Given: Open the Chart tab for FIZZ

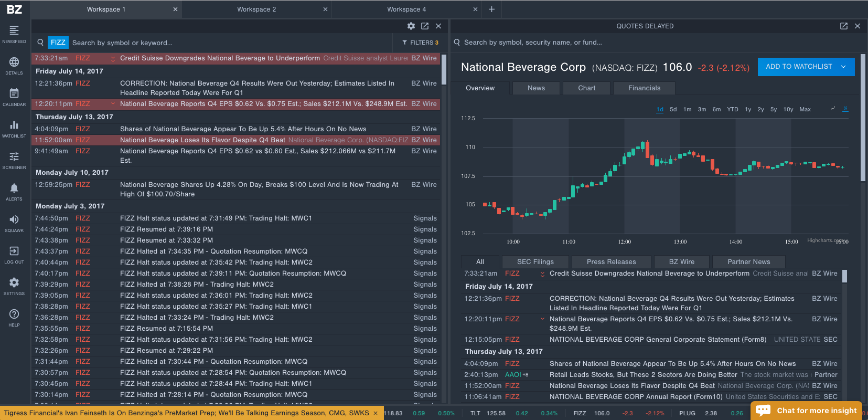Looking at the screenshot, I should click(x=586, y=88).
